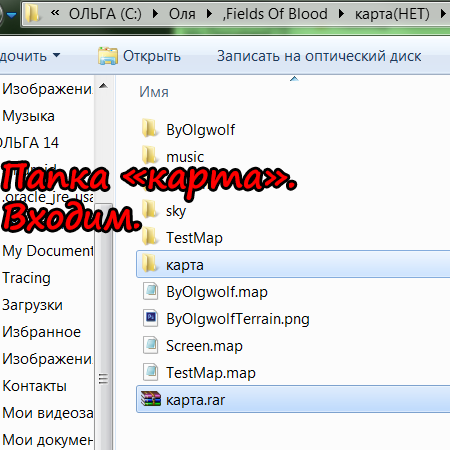Open the music folder icon
This screenshot has height=450, width=450.
149,156
